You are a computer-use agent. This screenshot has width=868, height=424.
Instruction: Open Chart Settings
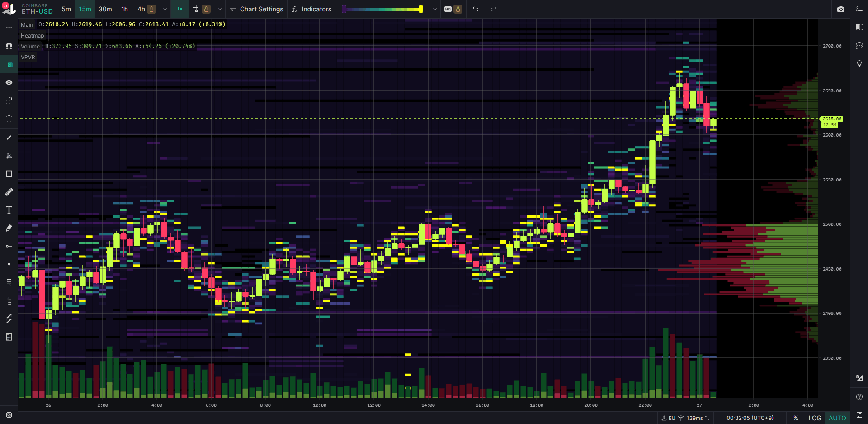pos(256,9)
